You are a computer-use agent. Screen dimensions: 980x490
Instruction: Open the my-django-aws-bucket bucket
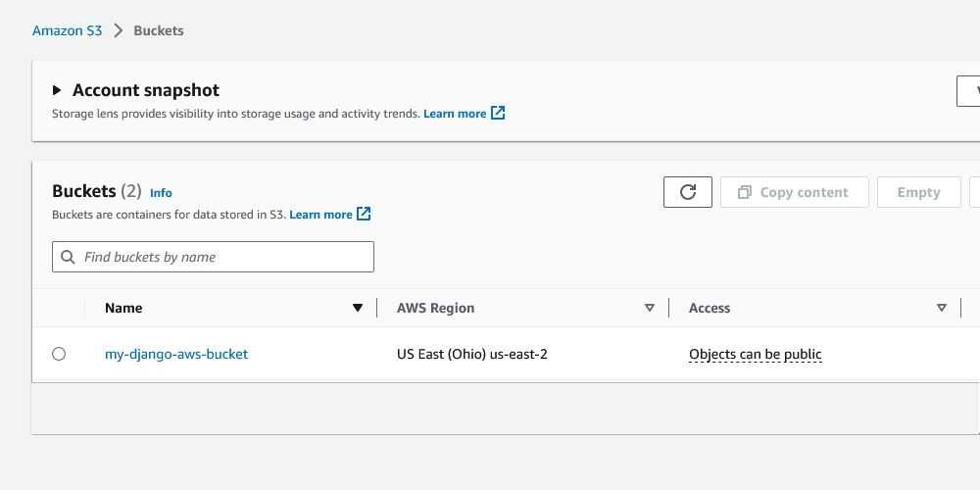176,354
